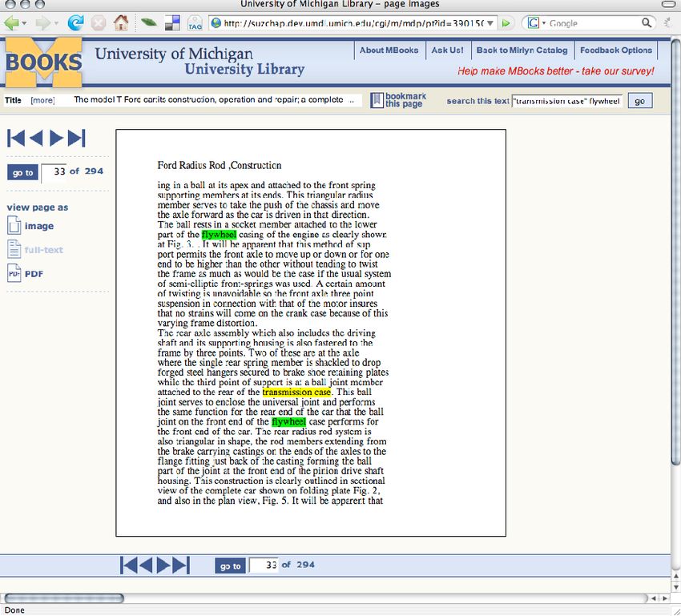Image resolution: width=681 pixels, height=616 pixels.
Task: Open the Feedback Options tab
Action: [x=616, y=50]
